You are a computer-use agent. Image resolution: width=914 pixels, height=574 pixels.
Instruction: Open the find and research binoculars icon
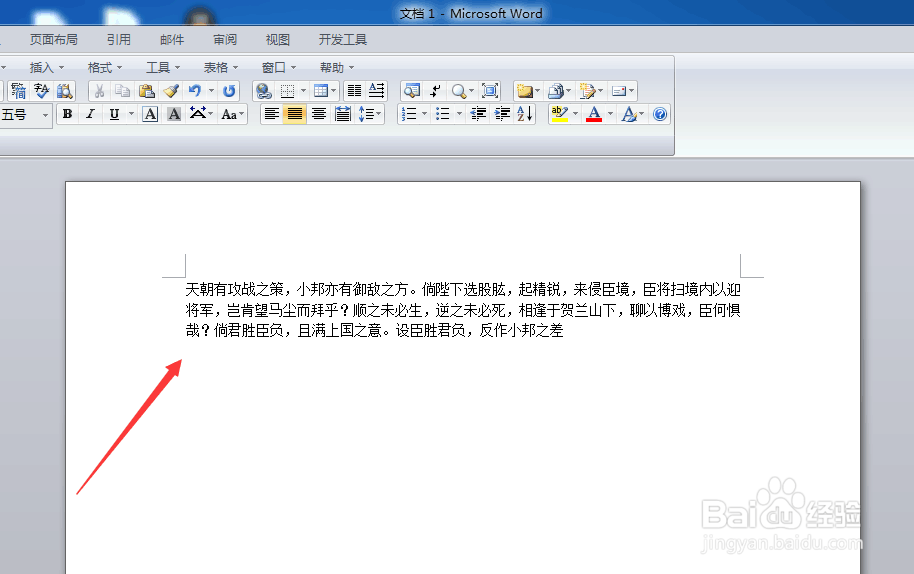(x=64, y=91)
